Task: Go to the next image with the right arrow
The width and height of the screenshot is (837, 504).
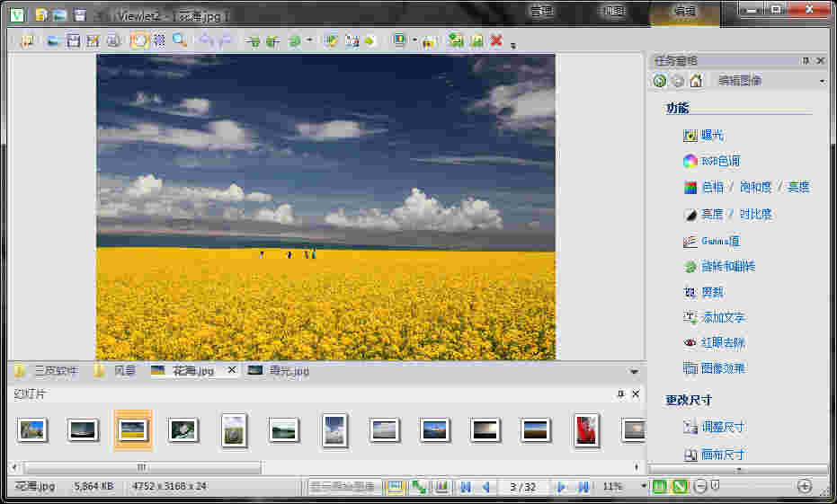Action: 561,487
